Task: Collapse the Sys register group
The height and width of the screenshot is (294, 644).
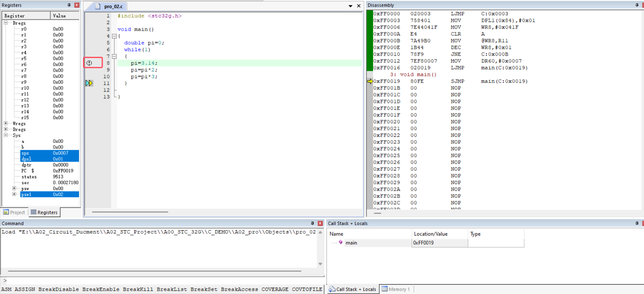Action: tap(6, 135)
